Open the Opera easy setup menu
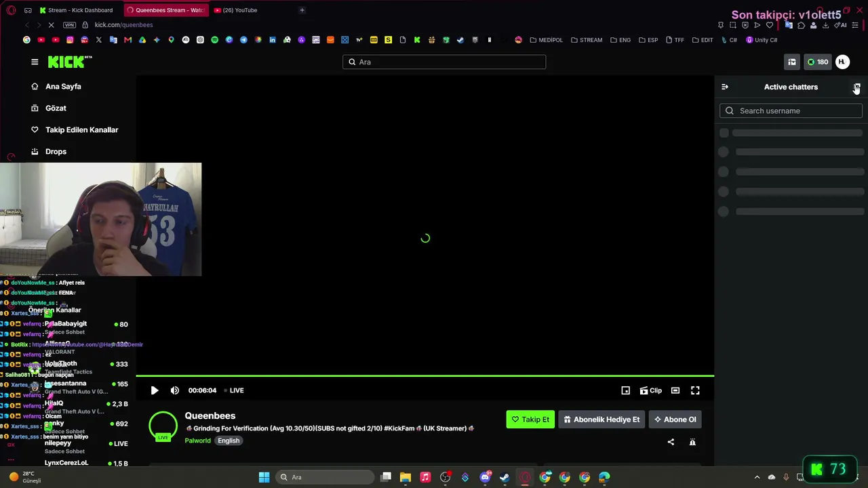This screenshot has width=868, height=488. click(x=856, y=25)
